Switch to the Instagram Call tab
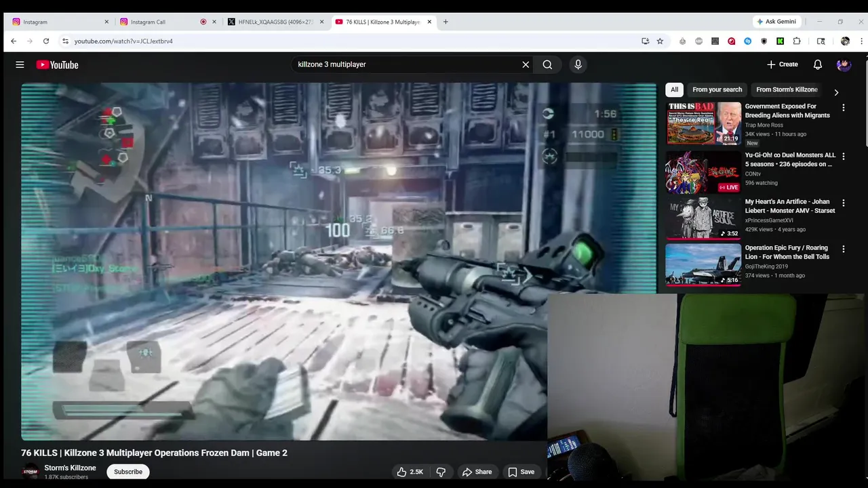The image size is (868, 488). [159, 22]
